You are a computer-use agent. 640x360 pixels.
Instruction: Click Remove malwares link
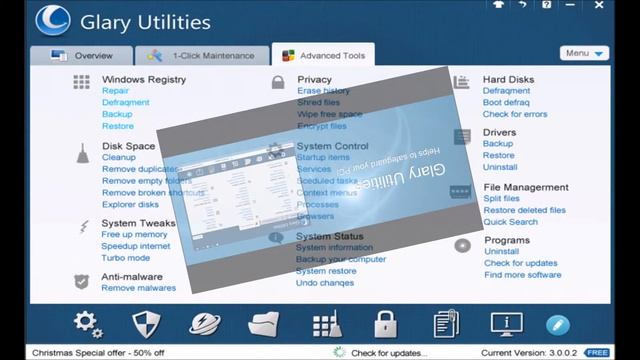(x=138, y=288)
